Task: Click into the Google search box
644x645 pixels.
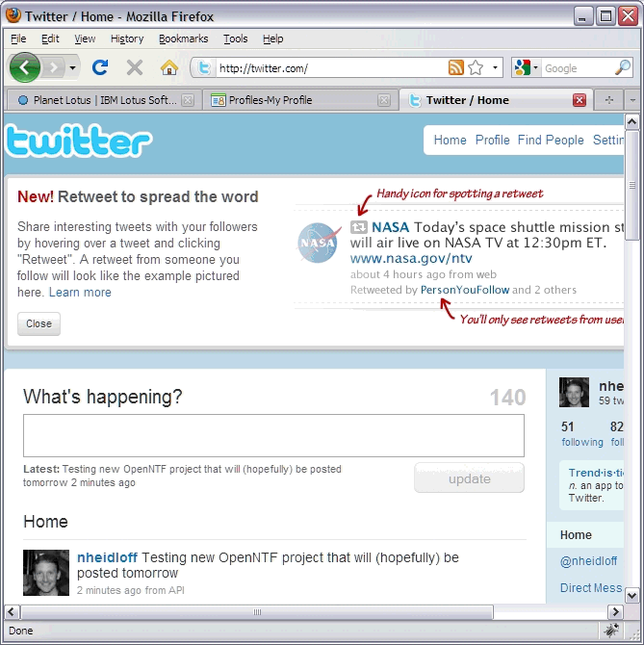Action: pos(578,68)
